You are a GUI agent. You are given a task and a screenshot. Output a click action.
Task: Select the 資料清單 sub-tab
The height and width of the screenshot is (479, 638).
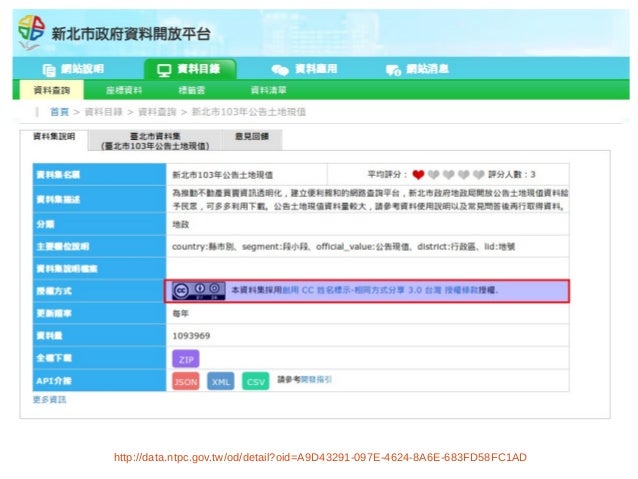click(269, 90)
